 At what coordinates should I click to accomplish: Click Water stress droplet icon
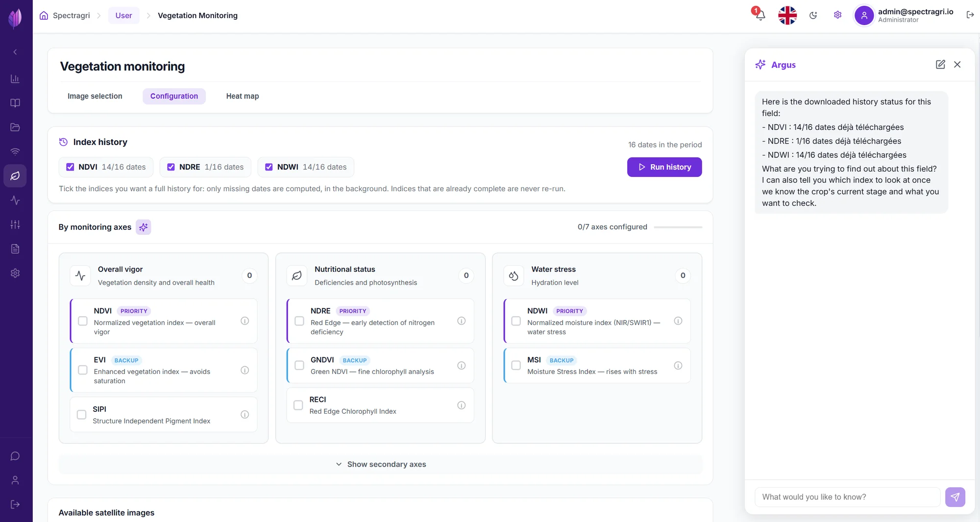514,276
